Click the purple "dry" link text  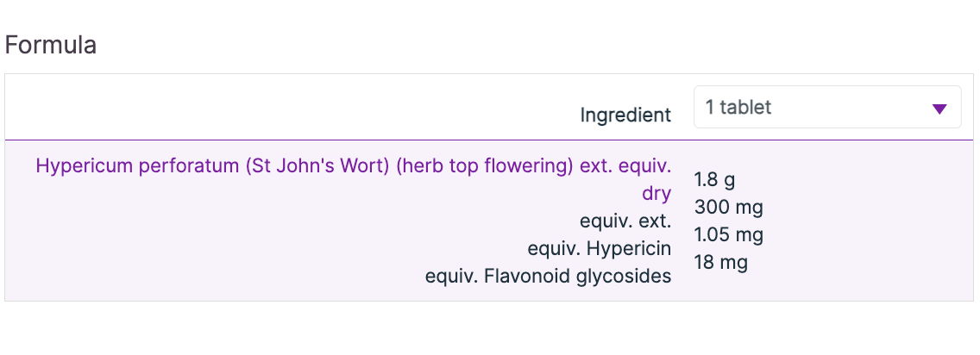pos(656,193)
